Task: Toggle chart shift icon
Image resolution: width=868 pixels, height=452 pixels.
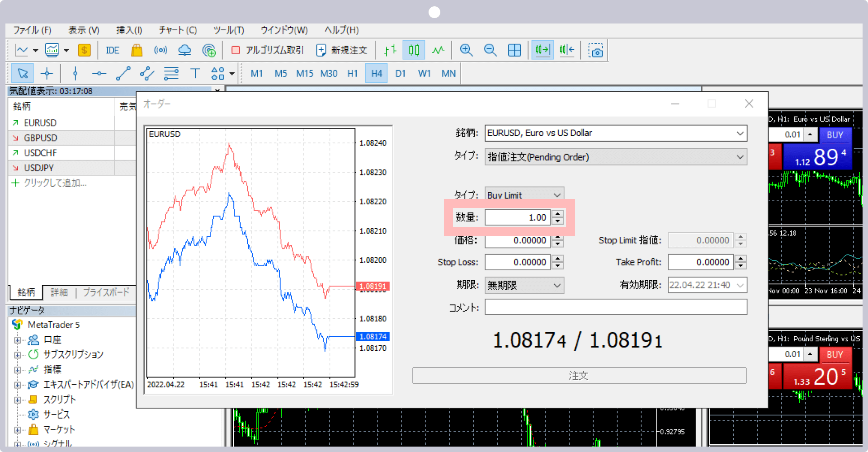Action: [566, 50]
